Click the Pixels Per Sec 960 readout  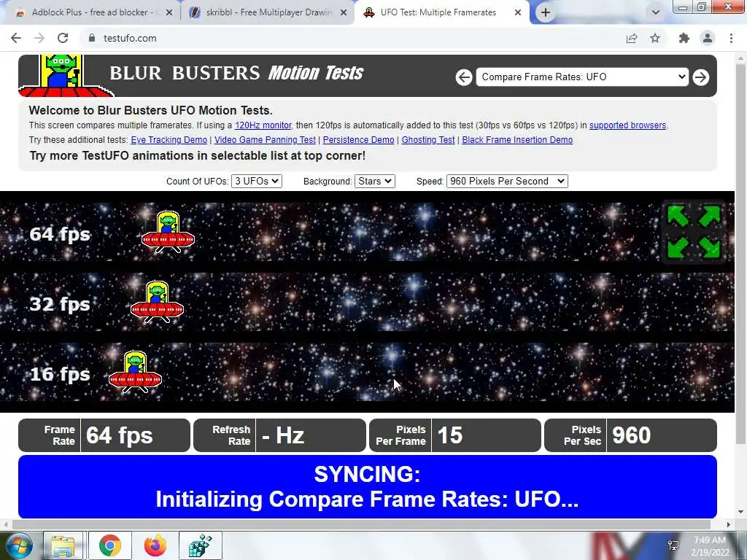(630, 435)
